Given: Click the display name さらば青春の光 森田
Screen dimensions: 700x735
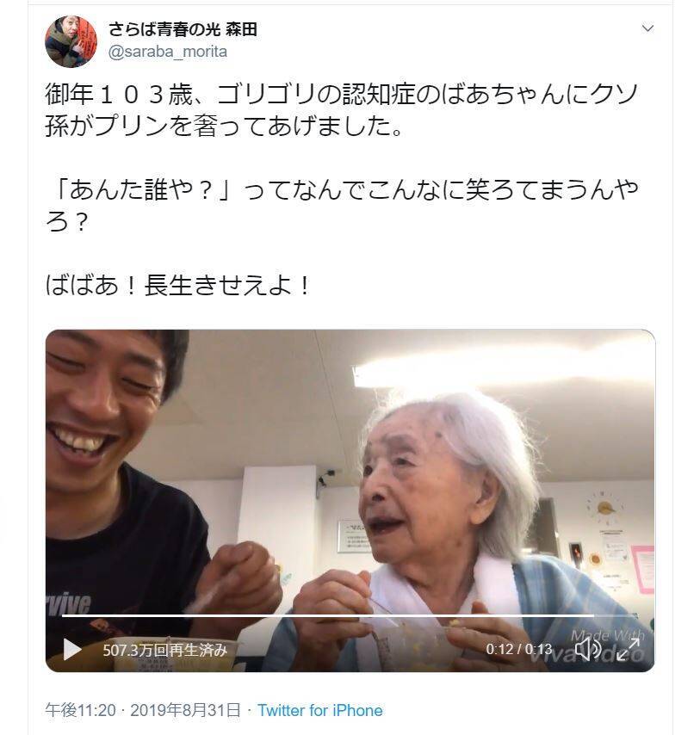Looking at the screenshot, I should (183, 29).
